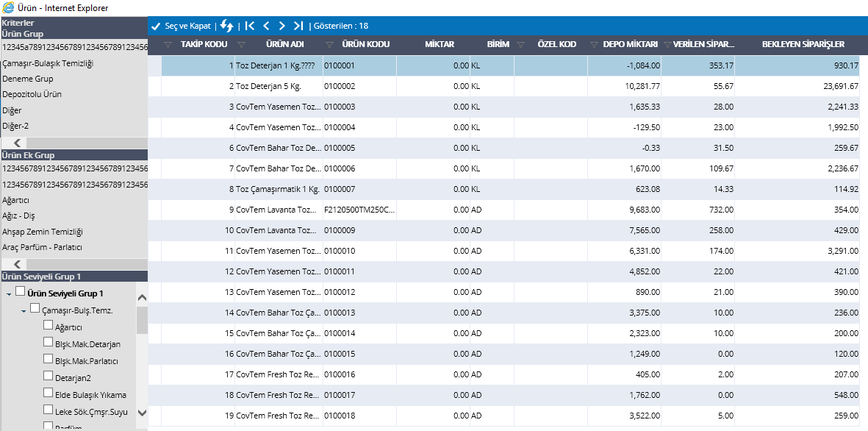Sort by the Miktar column header
This screenshot has height=431, width=868.
pos(440,44)
